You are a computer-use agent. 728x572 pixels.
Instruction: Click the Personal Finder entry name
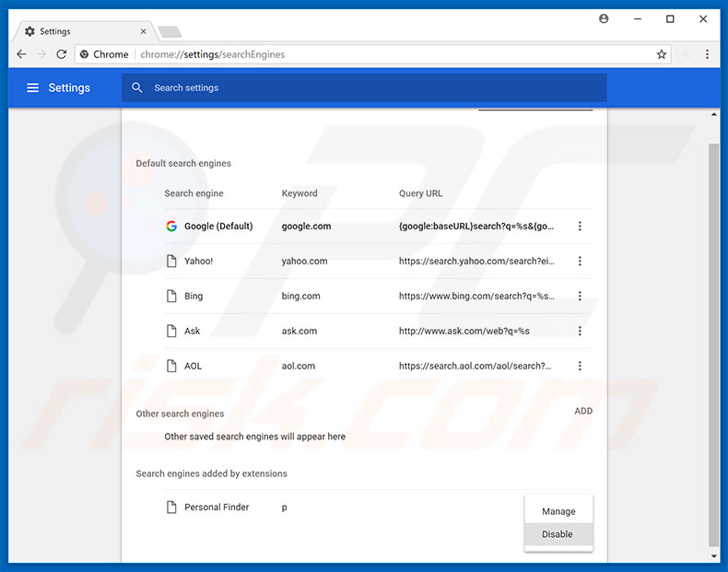[217, 507]
